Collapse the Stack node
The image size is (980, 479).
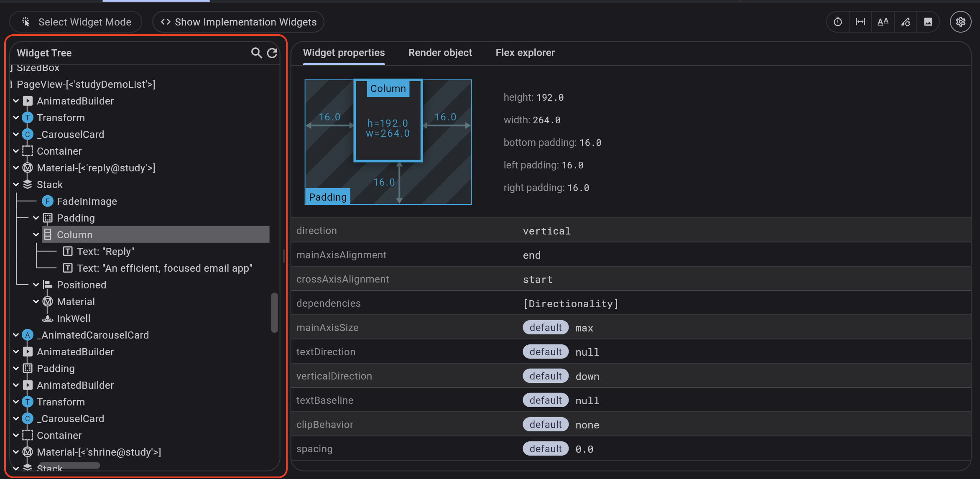point(16,184)
